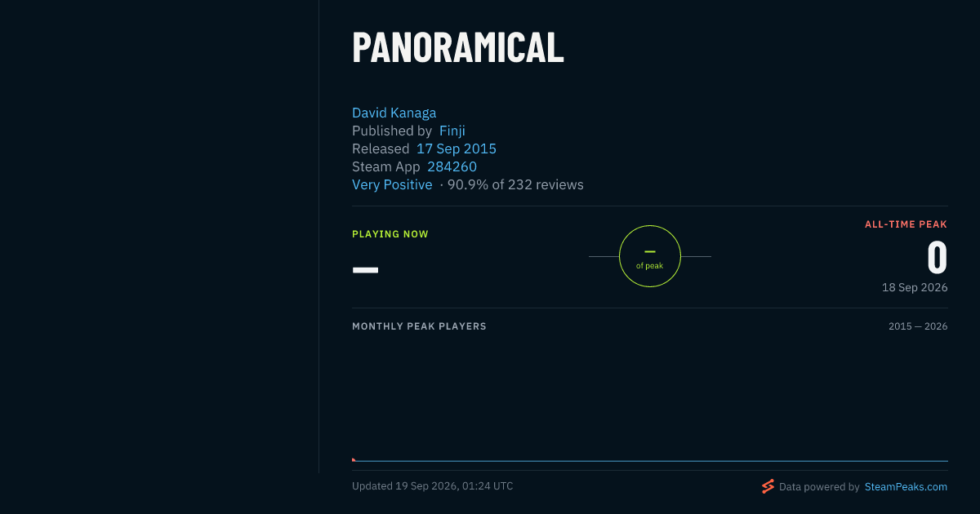Click the playing now dash value
The width and height of the screenshot is (980, 514).
(x=365, y=269)
